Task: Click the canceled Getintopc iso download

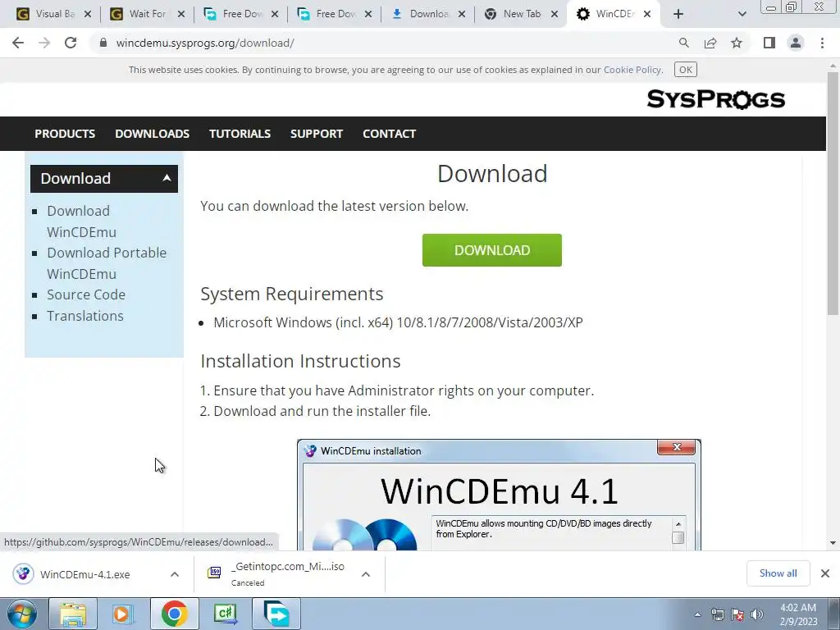Action: point(277,573)
